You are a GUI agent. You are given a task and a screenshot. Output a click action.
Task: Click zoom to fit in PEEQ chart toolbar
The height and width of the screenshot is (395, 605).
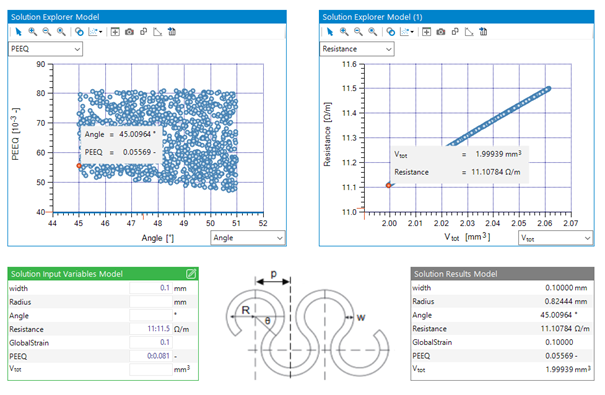(x=61, y=32)
